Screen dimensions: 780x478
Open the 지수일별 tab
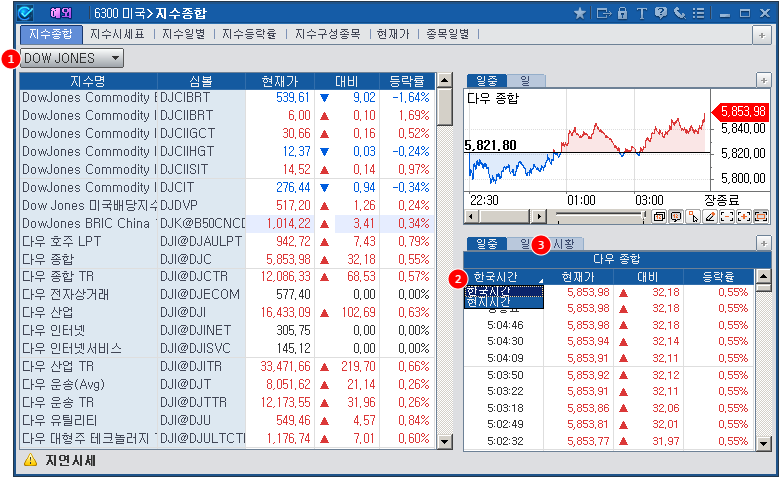click(x=184, y=34)
